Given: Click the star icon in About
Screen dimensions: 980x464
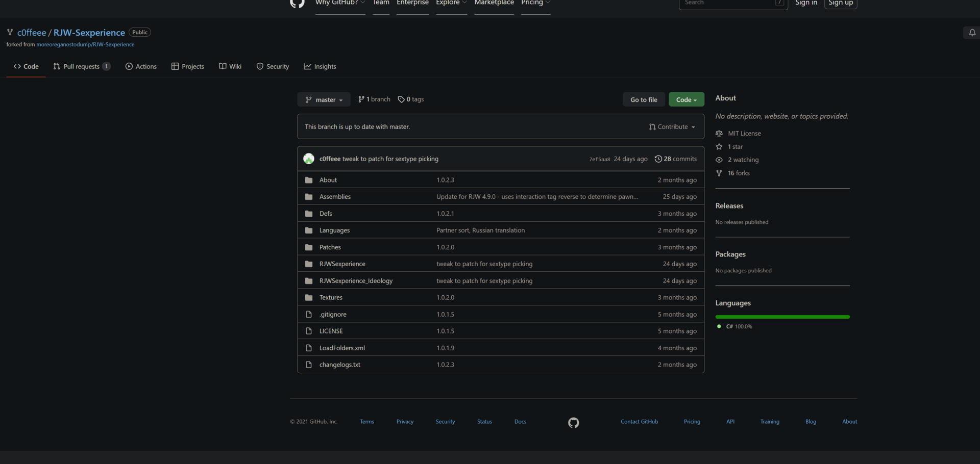Looking at the screenshot, I should (x=719, y=147).
